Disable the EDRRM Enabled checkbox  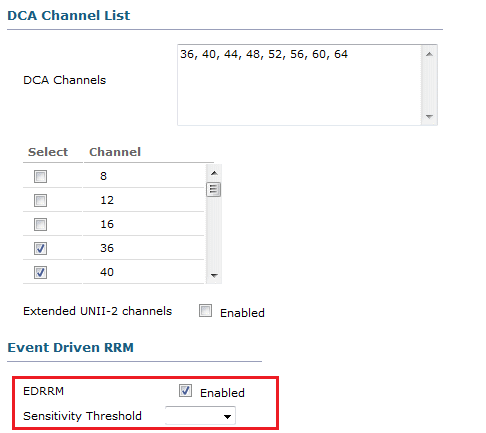(x=185, y=390)
